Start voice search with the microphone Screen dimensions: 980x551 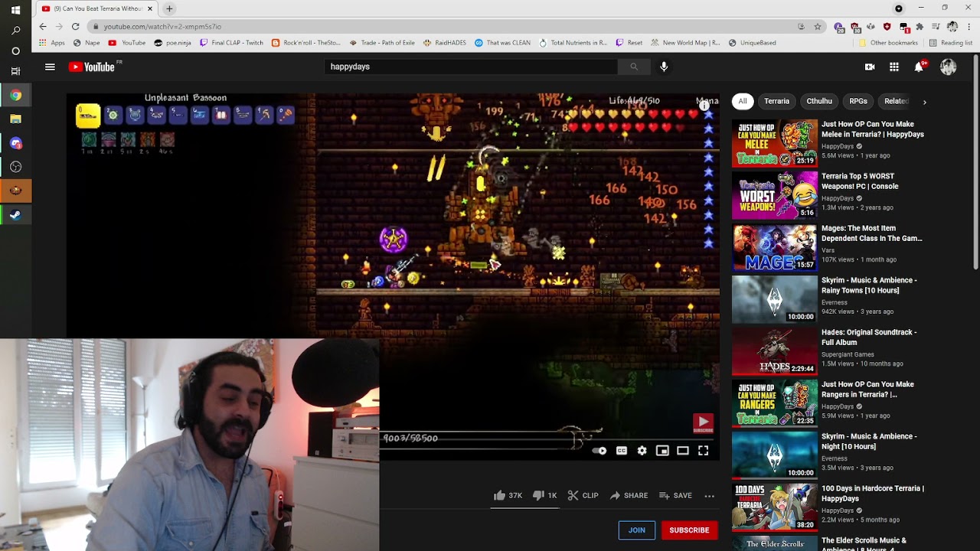point(664,67)
